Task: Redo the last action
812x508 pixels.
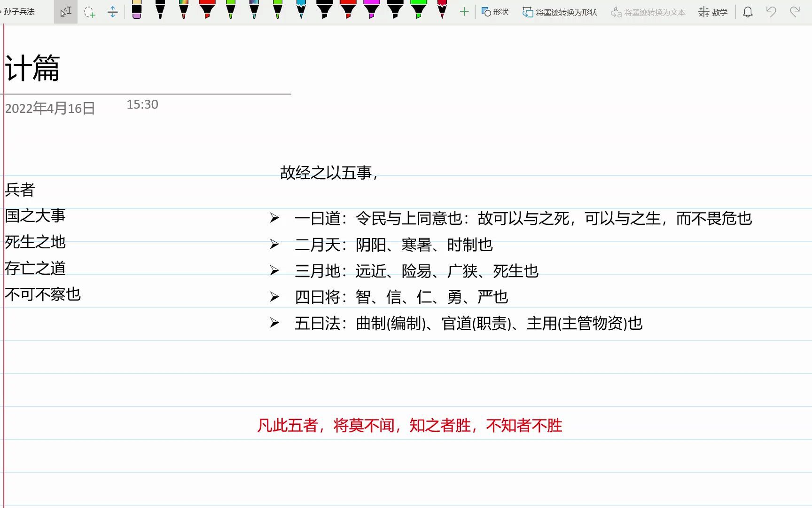Action: [795, 12]
